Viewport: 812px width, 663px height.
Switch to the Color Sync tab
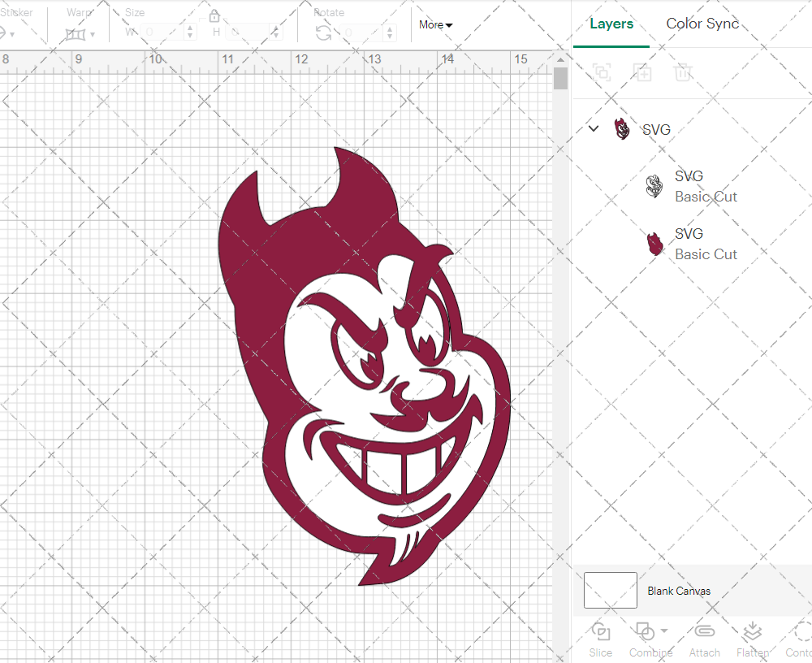[x=702, y=24]
